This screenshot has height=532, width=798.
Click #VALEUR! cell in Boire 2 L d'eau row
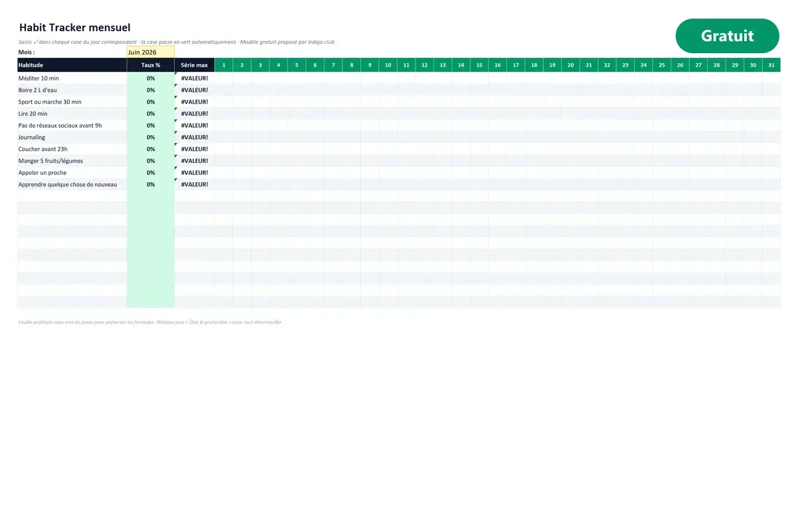[194, 90]
